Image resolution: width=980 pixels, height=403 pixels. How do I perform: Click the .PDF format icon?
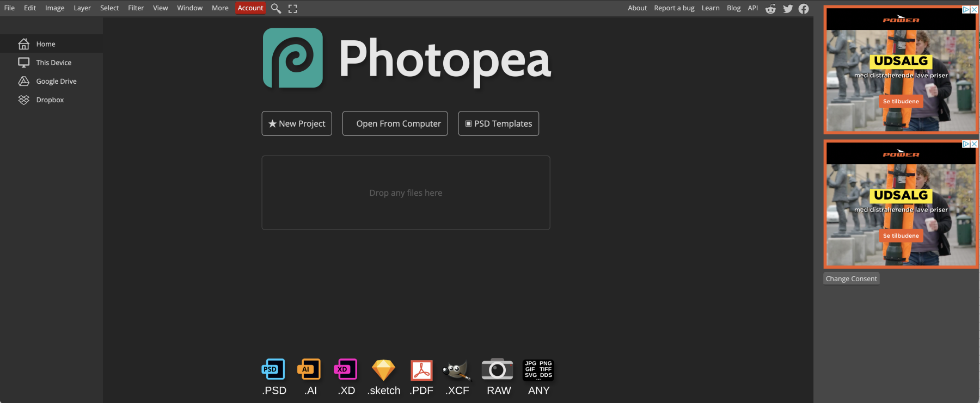421,371
